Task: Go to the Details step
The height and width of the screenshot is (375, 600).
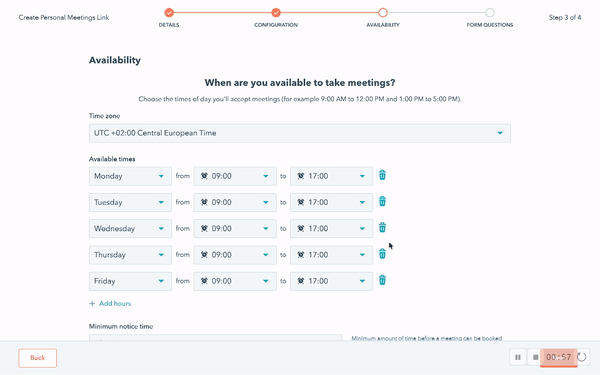Action: click(x=169, y=13)
